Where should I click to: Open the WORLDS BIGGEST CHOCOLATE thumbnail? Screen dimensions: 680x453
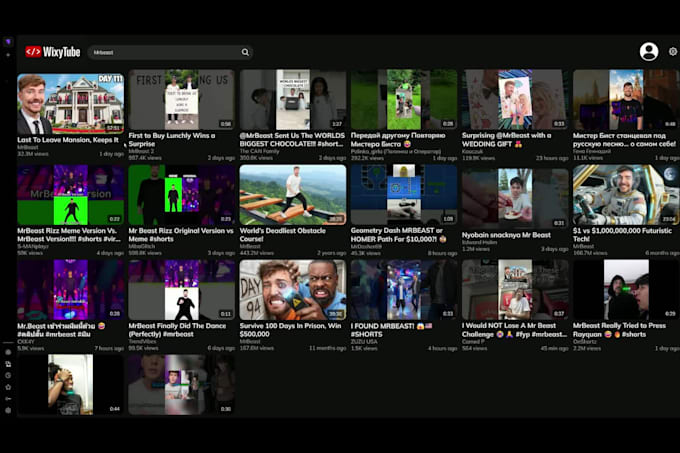(293, 100)
